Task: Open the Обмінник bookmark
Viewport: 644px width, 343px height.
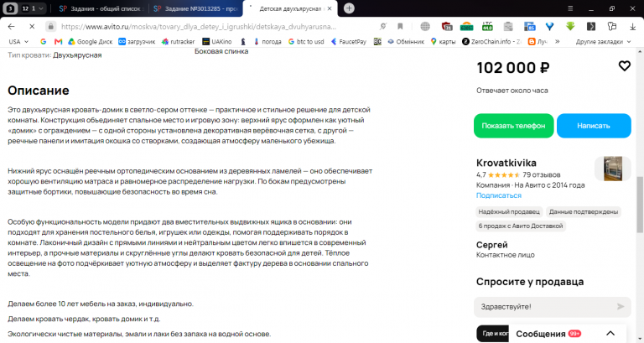Action: (406, 41)
